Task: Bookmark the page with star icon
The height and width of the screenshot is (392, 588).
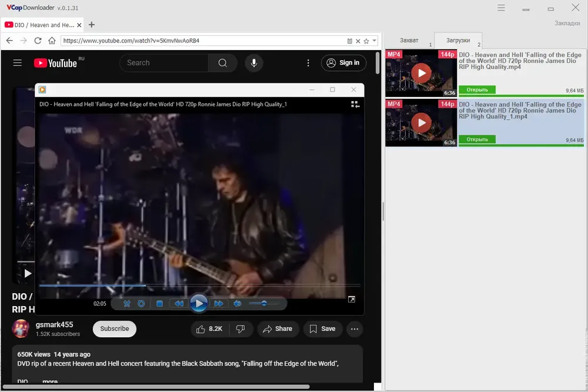Action: (366, 41)
